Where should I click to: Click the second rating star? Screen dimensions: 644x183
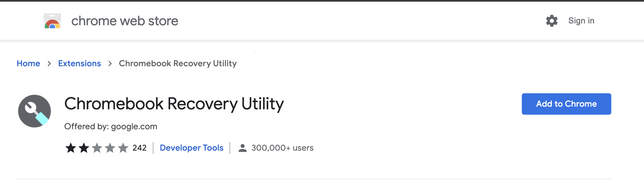(84, 148)
